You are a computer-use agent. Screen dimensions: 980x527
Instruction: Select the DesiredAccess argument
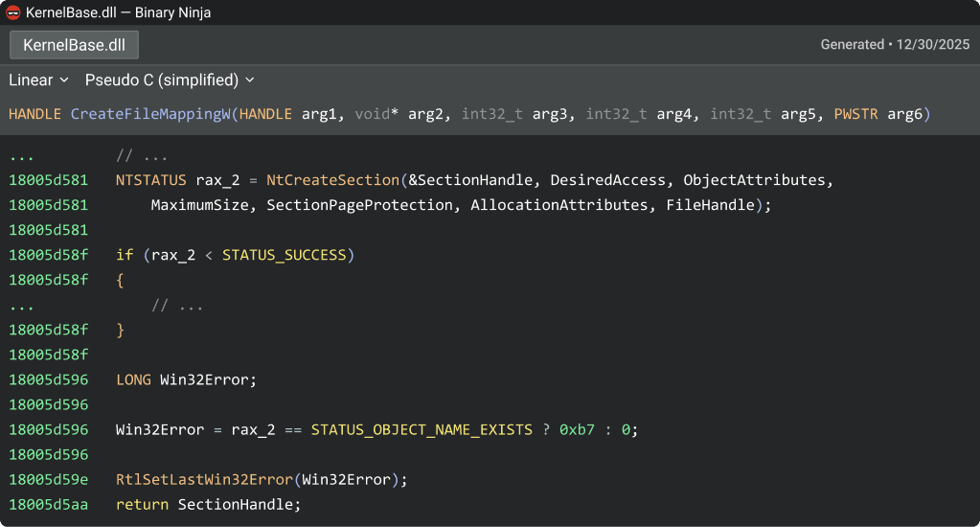coord(607,180)
